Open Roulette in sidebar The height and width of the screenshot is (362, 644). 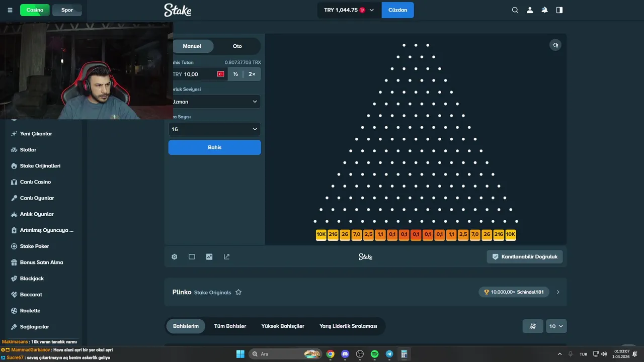point(30,311)
